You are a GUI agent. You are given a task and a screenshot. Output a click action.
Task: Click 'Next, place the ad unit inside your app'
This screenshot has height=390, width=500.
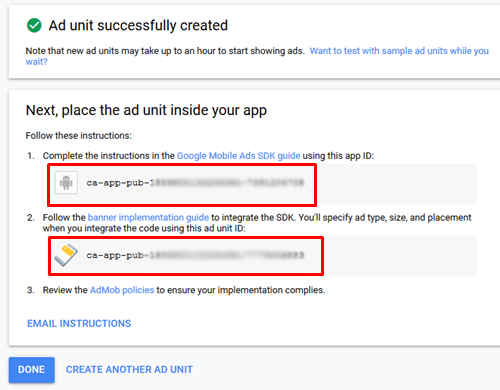[146, 110]
